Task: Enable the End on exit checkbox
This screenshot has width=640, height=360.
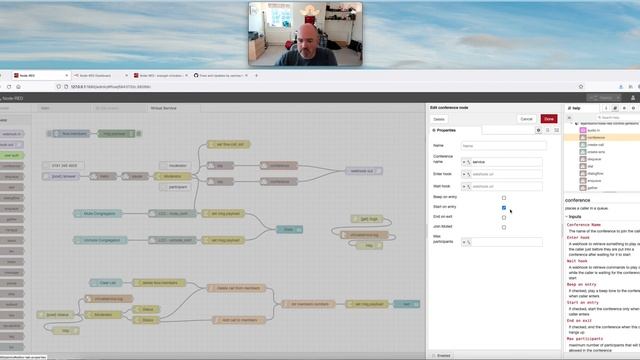Action: pos(504,218)
